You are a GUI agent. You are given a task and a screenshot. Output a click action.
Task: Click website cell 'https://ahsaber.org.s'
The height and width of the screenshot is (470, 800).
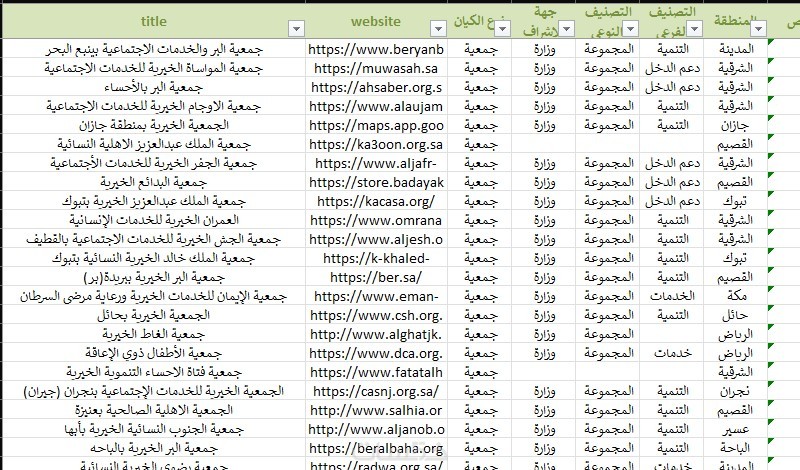(x=376, y=87)
